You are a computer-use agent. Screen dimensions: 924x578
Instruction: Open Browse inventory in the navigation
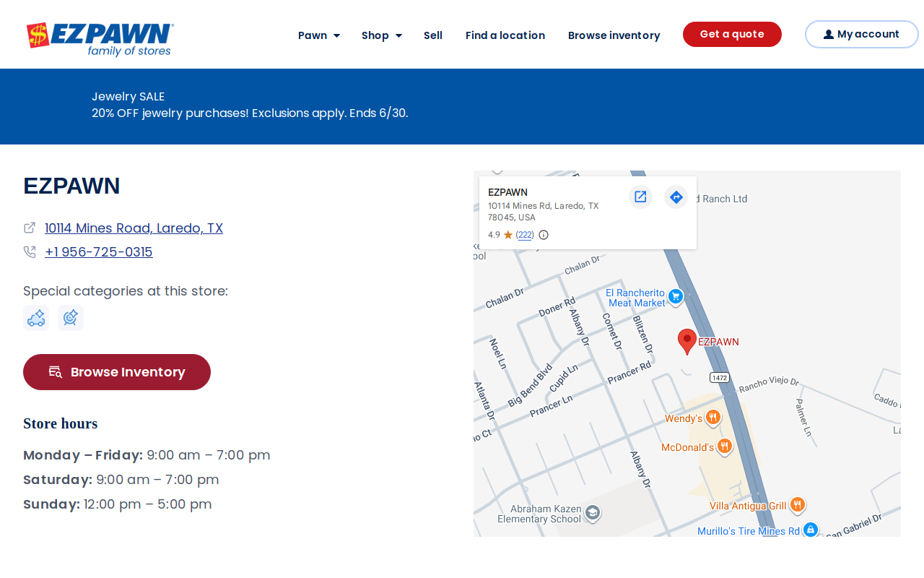614,35
